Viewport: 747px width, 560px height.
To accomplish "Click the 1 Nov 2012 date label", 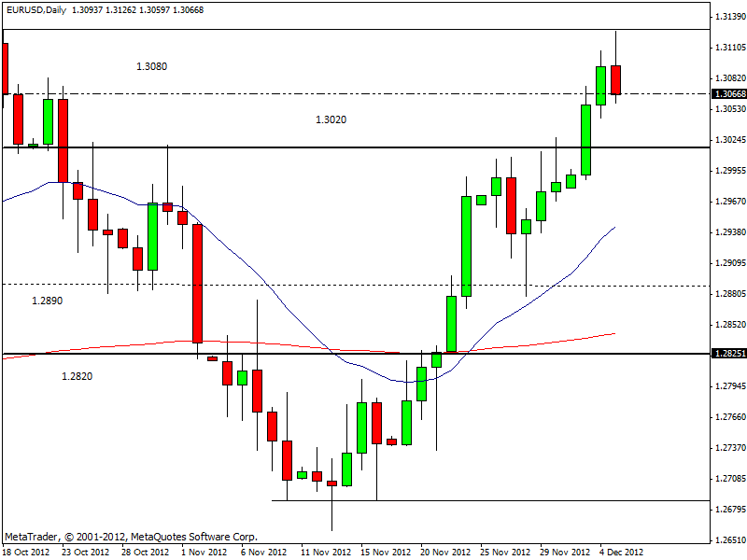I will [x=204, y=552].
